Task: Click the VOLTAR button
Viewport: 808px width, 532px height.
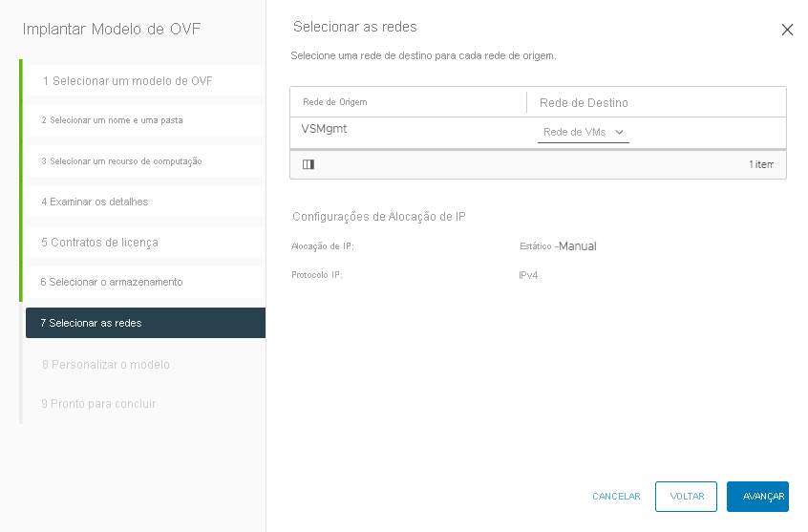Action: coord(687,497)
